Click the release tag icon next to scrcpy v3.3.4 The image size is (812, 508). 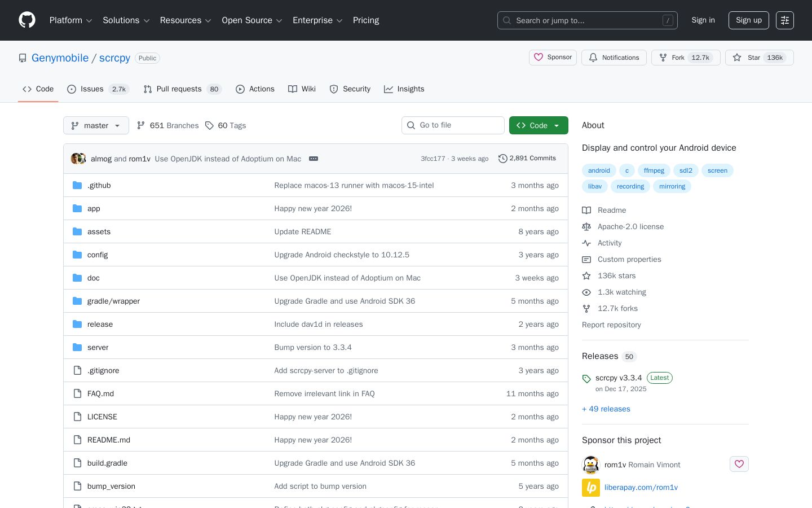point(586,379)
